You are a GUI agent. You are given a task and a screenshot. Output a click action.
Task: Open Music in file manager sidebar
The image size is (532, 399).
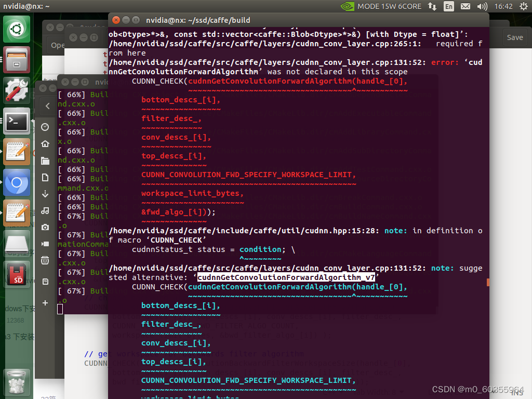point(45,211)
